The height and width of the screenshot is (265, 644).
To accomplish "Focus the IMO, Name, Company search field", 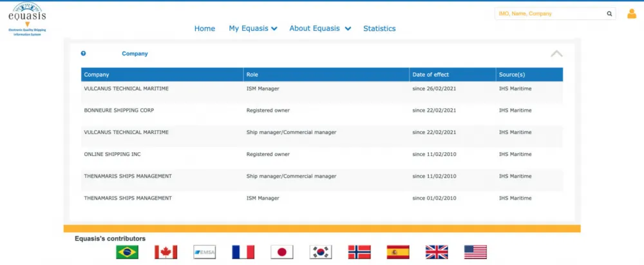I will point(551,14).
